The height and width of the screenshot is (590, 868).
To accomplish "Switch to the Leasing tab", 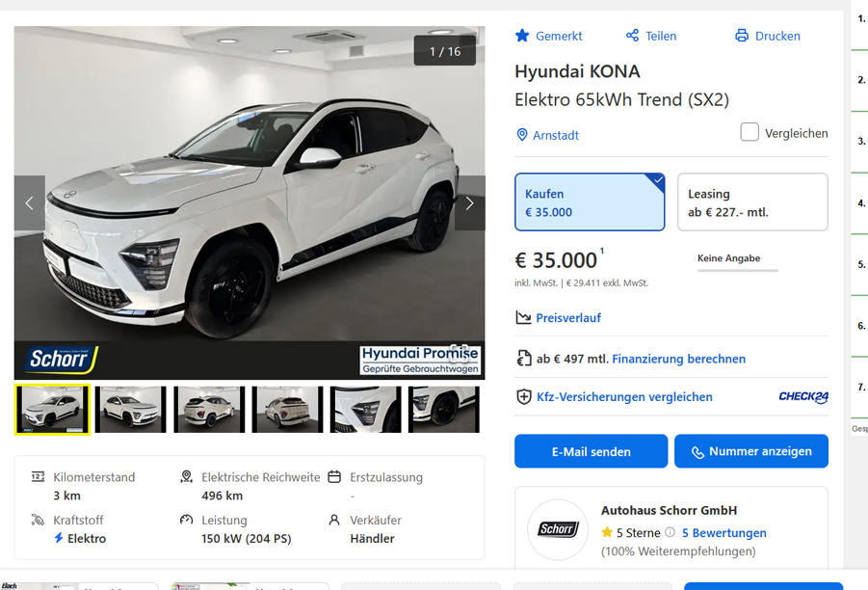I will click(x=752, y=201).
